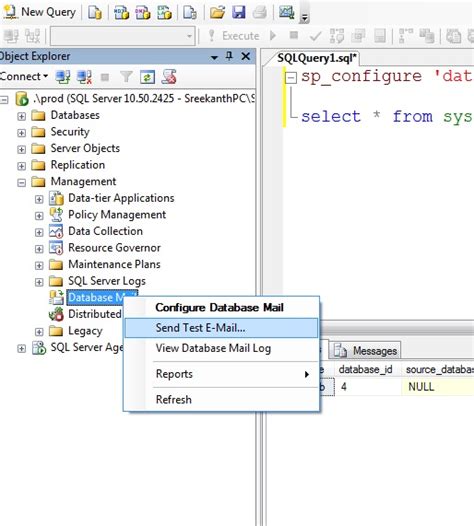Select Distributed Transaction Coordinator item
This screenshot has width=474, height=526.
click(x=95, y=314)
